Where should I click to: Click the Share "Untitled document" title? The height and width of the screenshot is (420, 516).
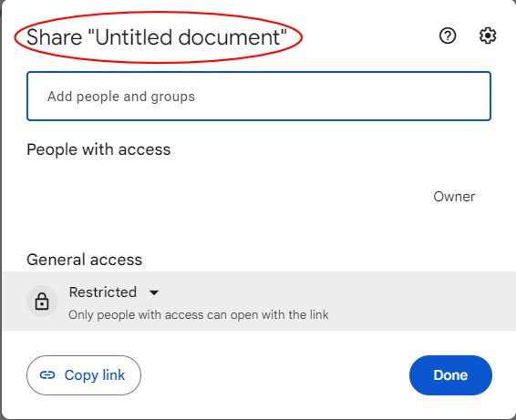pyautogui.click(x=157, y=36)
